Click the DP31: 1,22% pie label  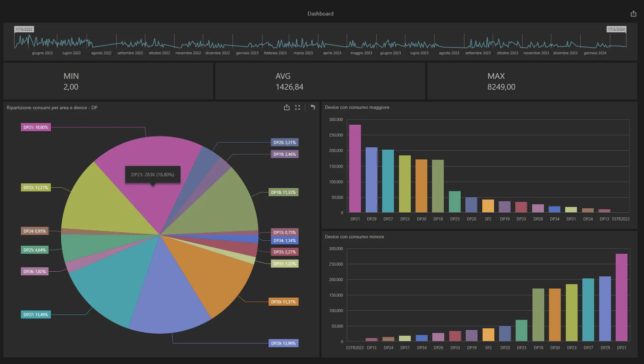[285, 264]
